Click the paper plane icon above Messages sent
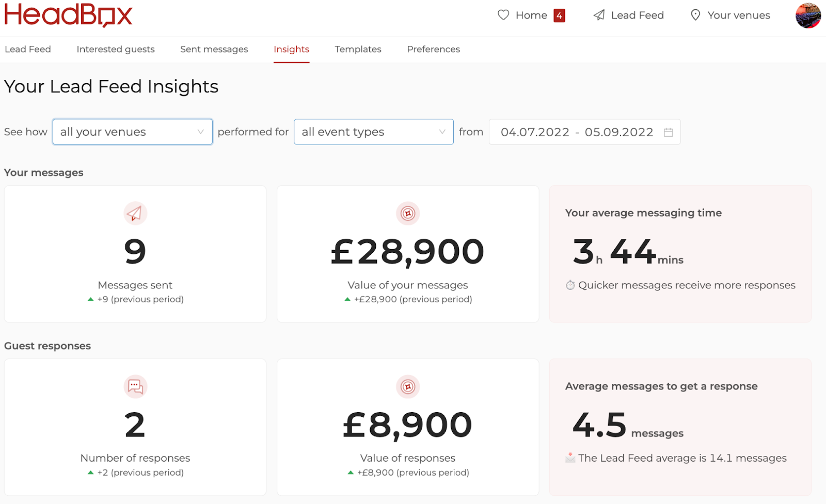Screen dimensions: 826x504 tap(135, 213)
